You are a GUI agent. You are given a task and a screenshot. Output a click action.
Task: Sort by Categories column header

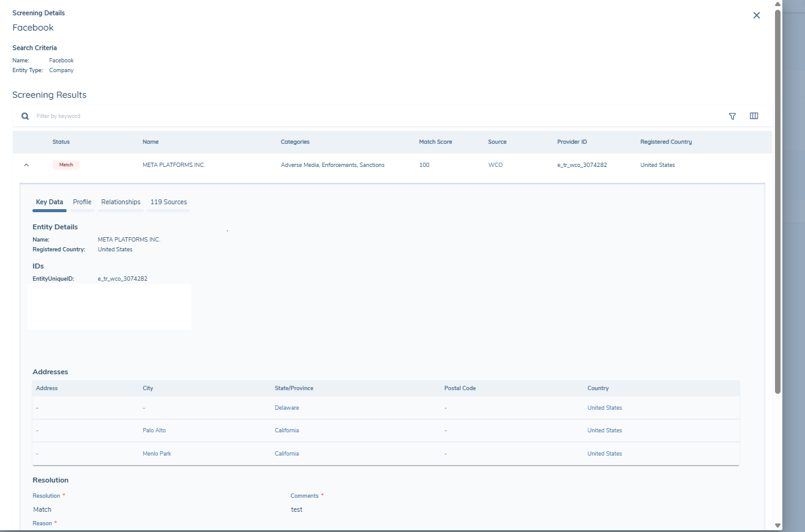pyautogui.click(x=295, y=142)
